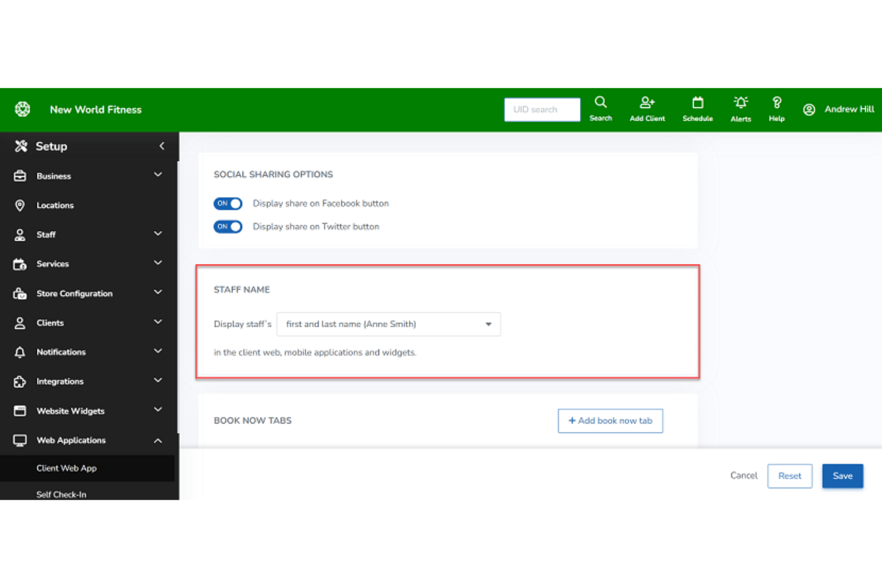
Task: Click the New World Fitness title
Action: point(96,110)
